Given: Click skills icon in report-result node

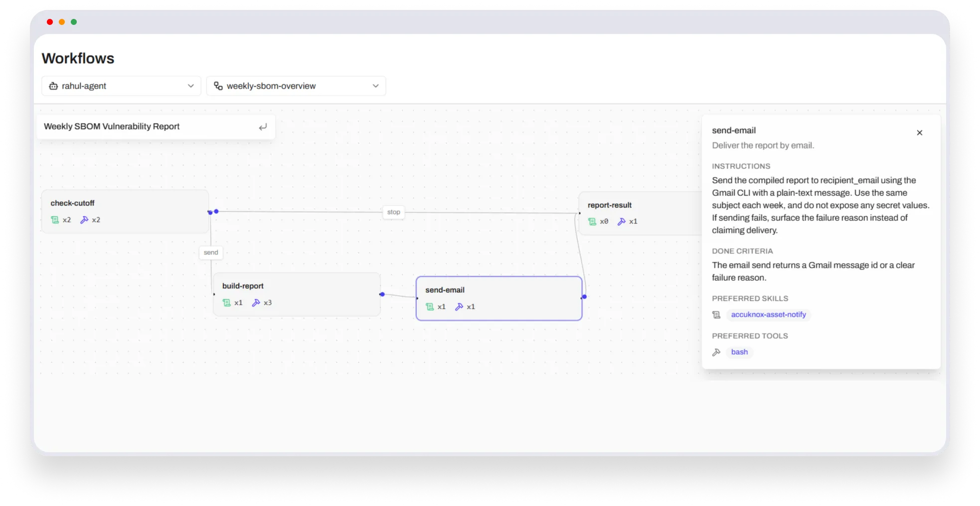Looking at the screenshot, I should point(592,222).
